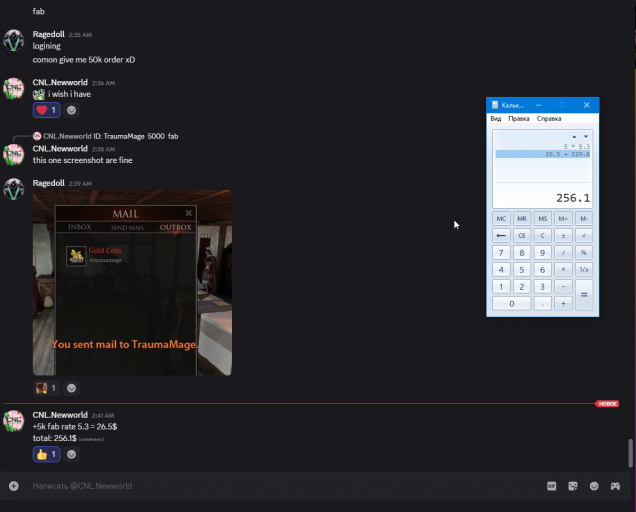Toggle the custom emoji reaction under mail screenshot
Image resolution: width=636 pixels, height=512 pixels.
point(47,388)
